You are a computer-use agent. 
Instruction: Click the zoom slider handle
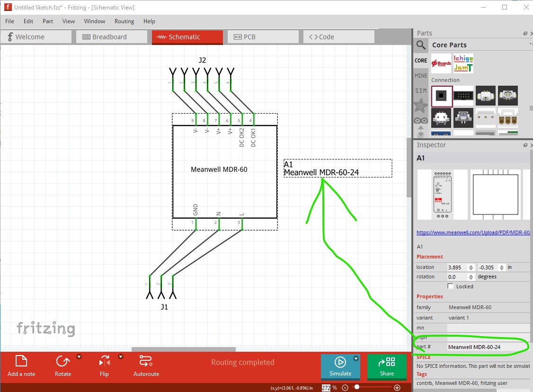356,387
